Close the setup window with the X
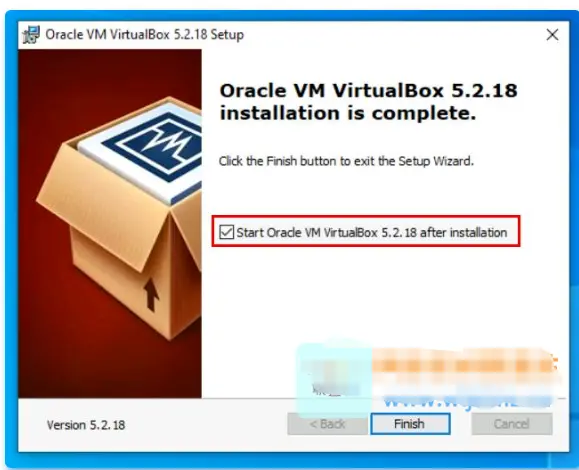The height and width of the screenshot is (470, 579). tap(552, 35)
